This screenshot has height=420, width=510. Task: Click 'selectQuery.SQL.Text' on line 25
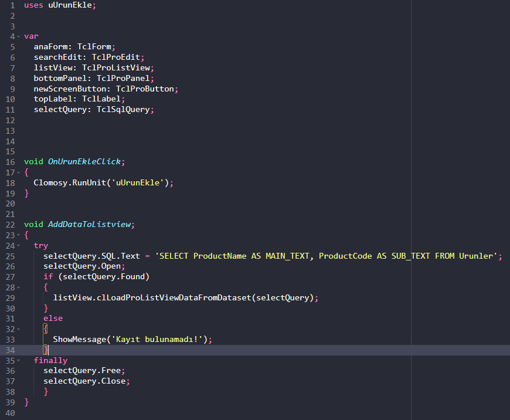(x=91, y=256)
